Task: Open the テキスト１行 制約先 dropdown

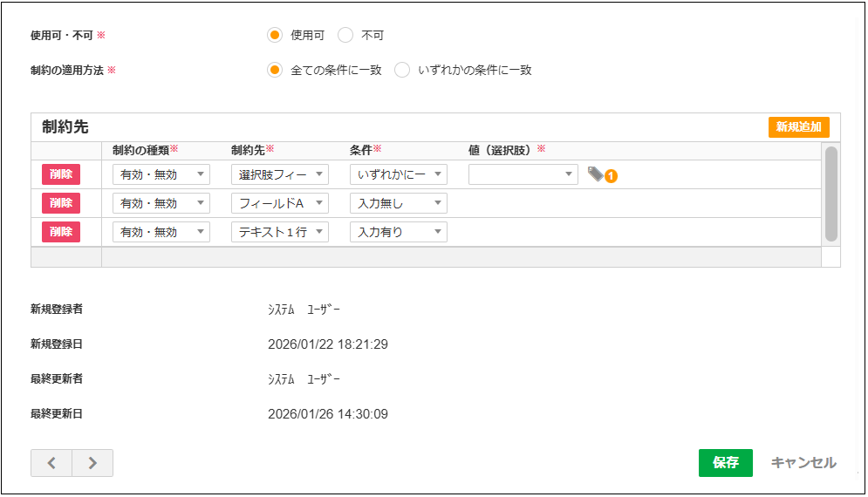Action: pos(279,232)
